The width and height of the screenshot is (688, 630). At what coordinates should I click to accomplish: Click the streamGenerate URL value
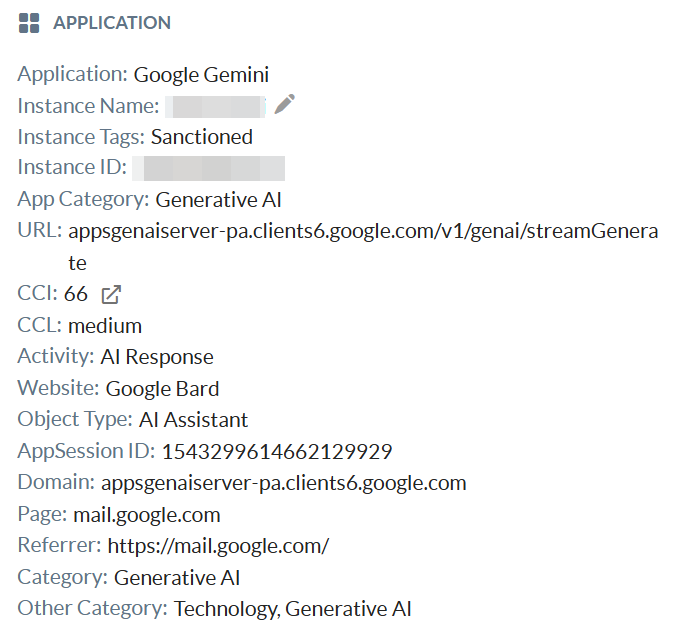coord(362,231)
